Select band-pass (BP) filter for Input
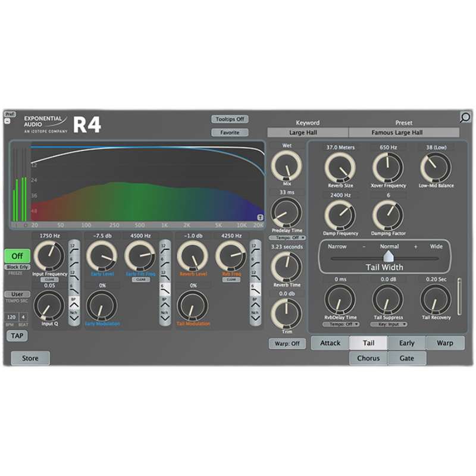This screenshot has width=476, height=476. pos(74,302)
